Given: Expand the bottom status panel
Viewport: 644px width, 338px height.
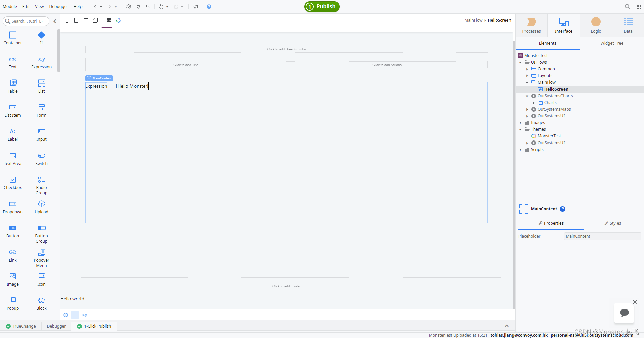Looking at the screenshot, I should click(x=507, y=326).
